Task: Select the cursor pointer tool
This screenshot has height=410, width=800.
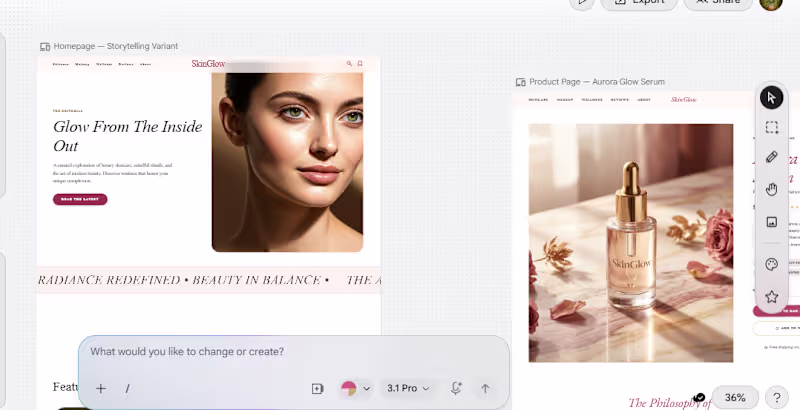Action: tap(771, 97)
